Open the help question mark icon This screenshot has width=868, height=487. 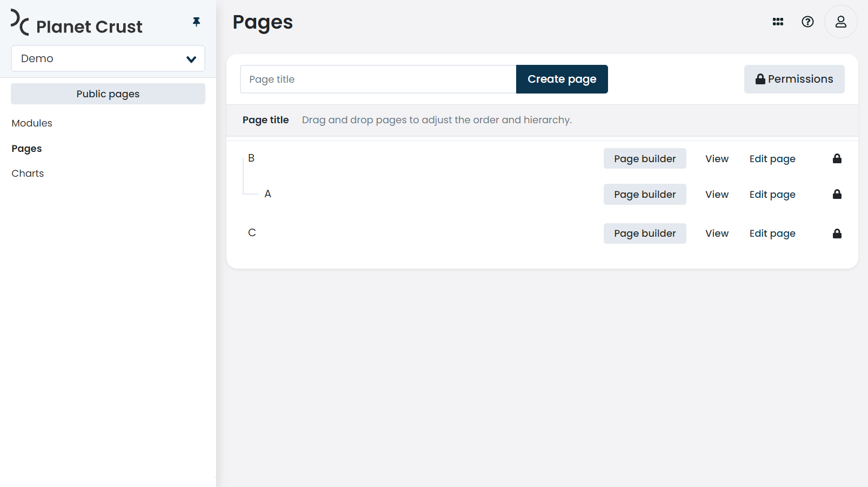[807, 22]
